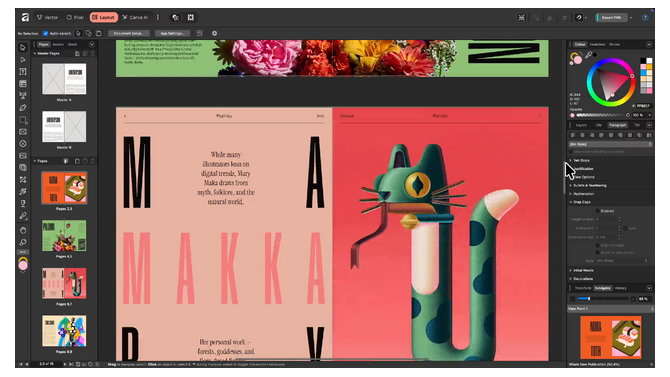Collapse the Master Pages section
Screen dimensions: 670x377
35,53
